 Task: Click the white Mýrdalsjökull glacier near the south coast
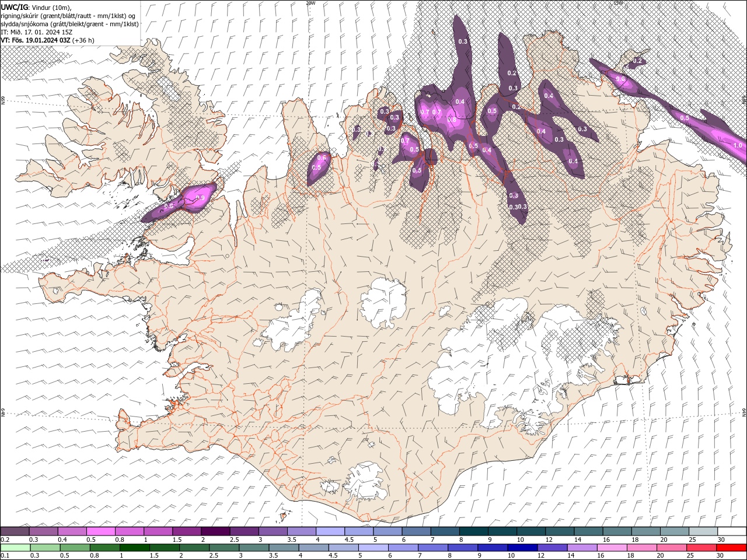point(365,481)
